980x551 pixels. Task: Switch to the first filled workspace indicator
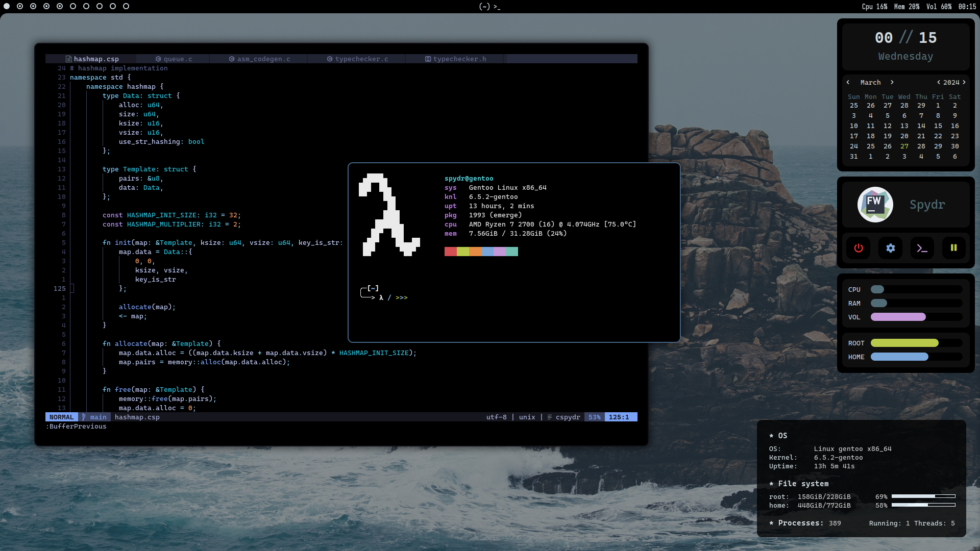tap(7, 6)
